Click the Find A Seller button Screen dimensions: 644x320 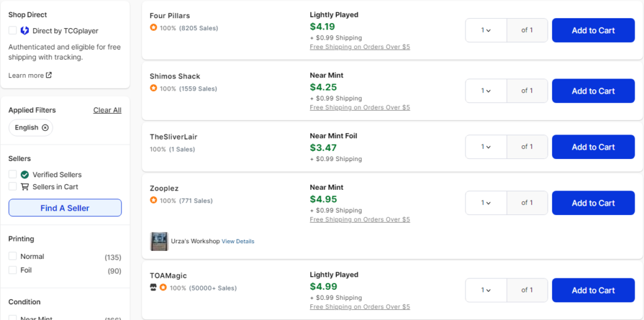click(x=65, y=208)
